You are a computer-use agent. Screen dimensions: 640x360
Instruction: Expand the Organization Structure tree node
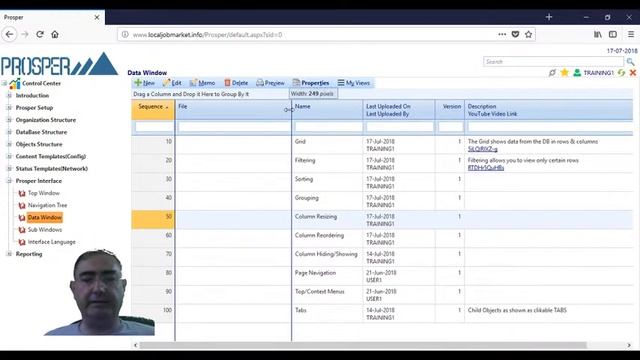tap(9, 120)
